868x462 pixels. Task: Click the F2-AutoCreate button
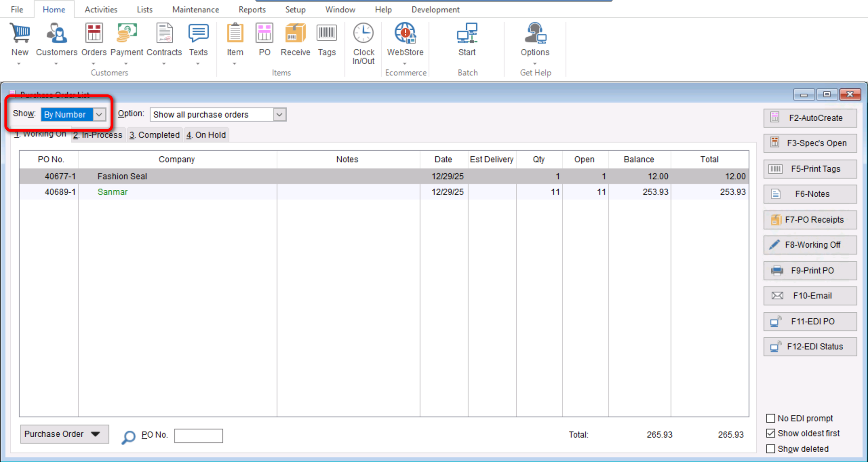point(810,118)
